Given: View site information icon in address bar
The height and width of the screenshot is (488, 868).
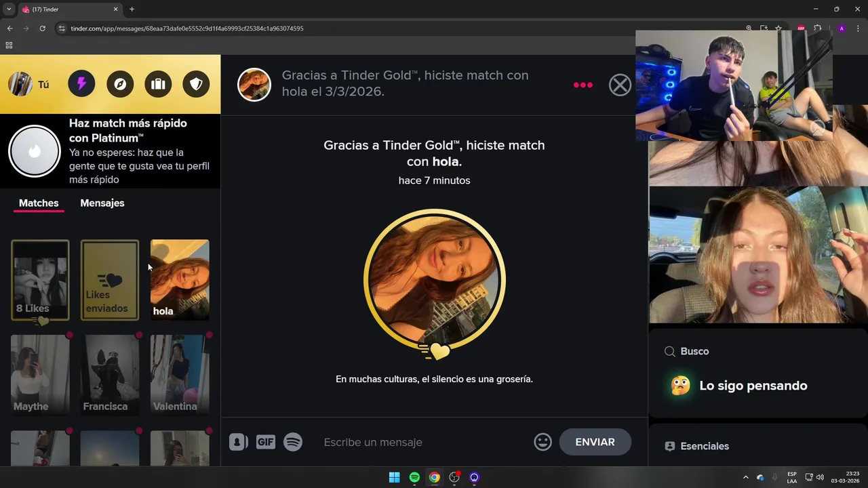Looking at the screenshot, I should pos(61,28).
